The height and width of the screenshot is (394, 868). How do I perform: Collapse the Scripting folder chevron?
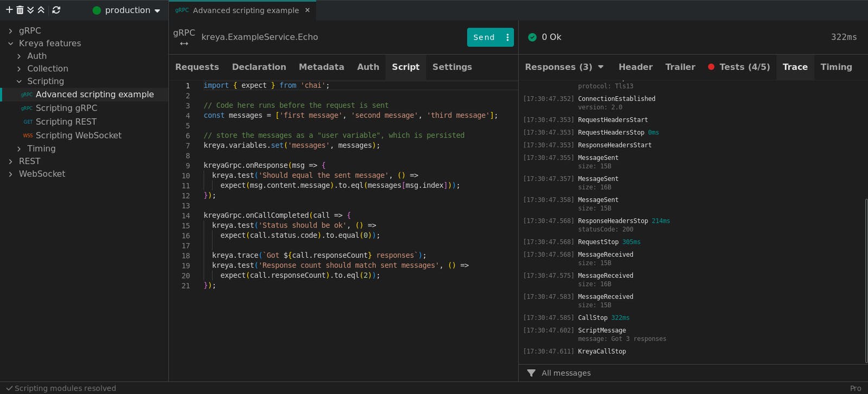(19, 81)
